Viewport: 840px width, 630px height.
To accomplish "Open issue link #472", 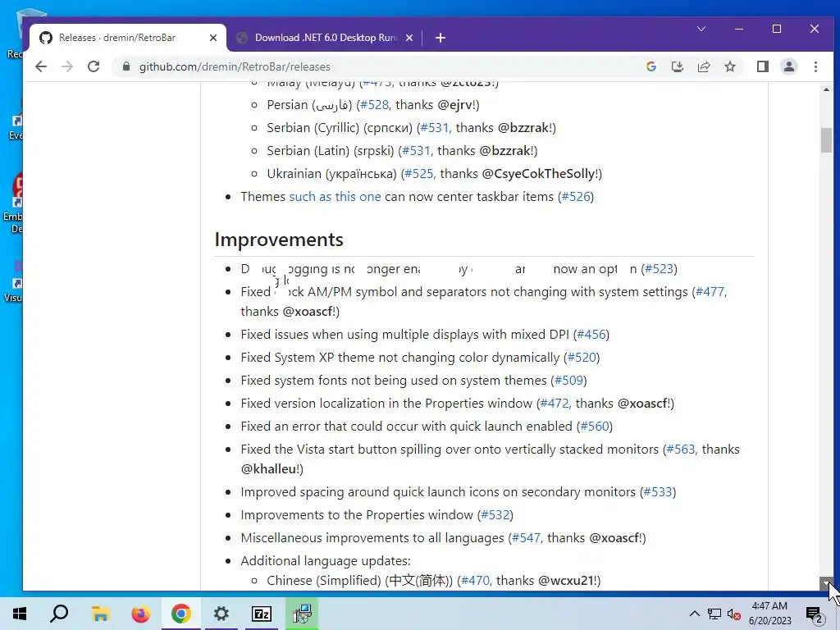I will 555,404.
